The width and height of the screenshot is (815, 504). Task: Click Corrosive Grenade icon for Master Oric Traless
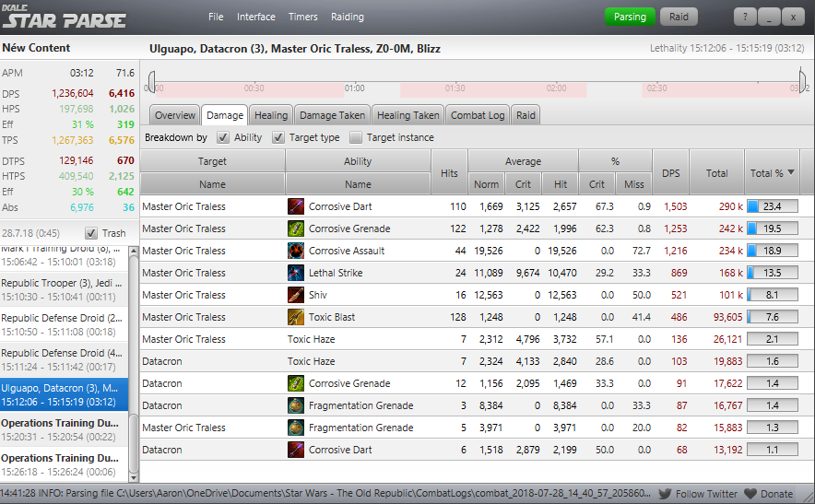(296, 229)
